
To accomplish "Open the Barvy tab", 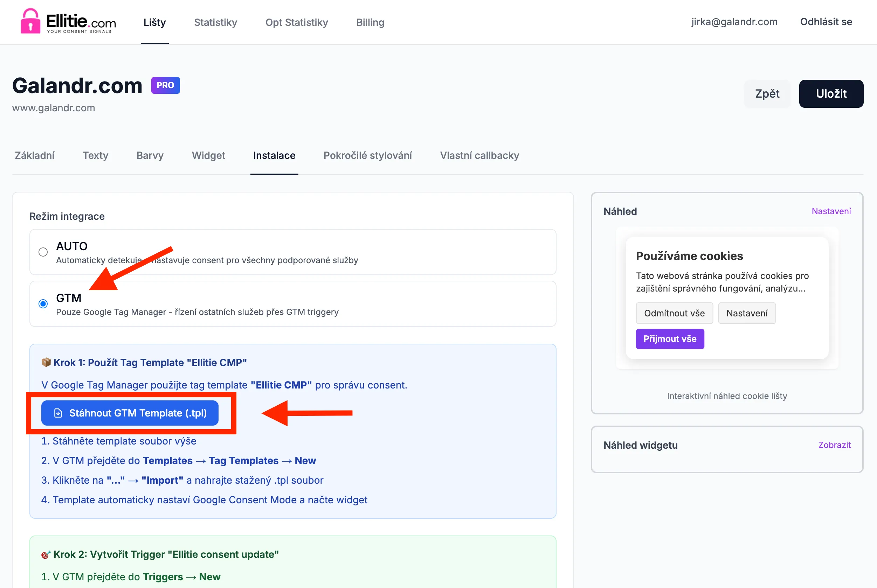I will click(x=150, y=155).
